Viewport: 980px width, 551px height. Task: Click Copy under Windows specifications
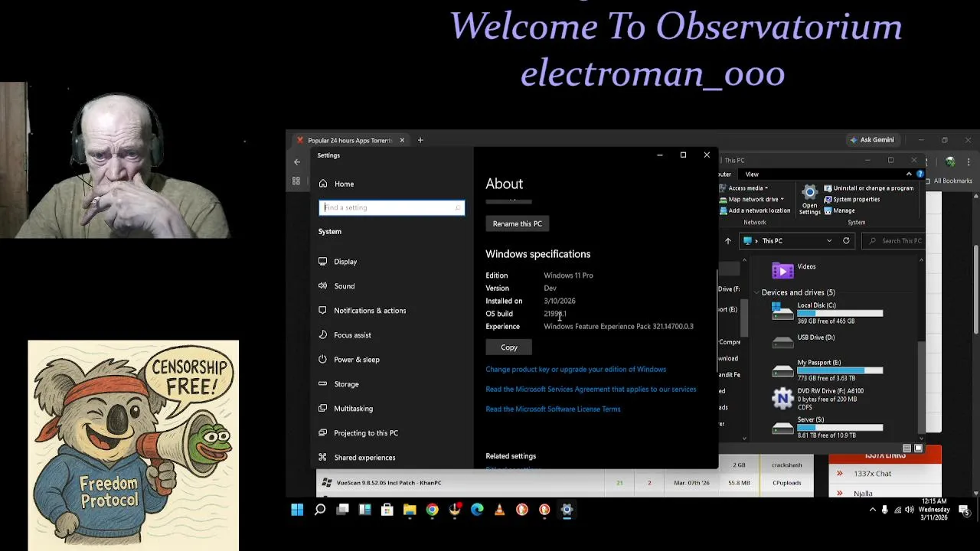[x=509, y=347]
